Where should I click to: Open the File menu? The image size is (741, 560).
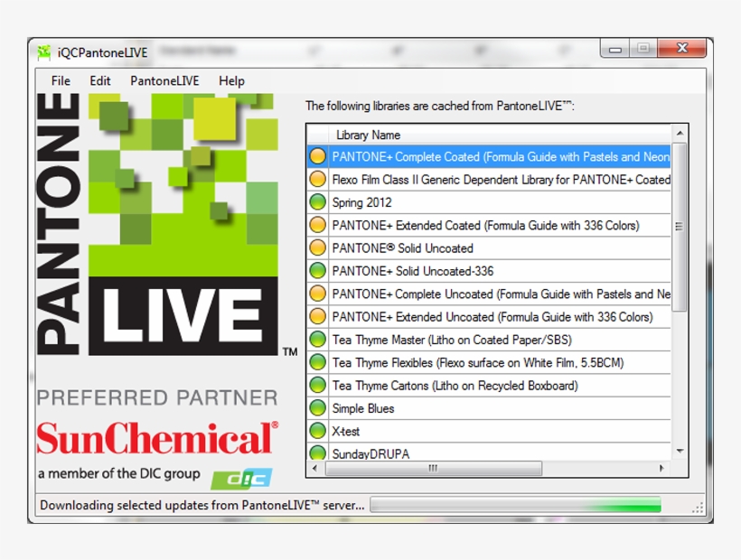coord(61,80)
